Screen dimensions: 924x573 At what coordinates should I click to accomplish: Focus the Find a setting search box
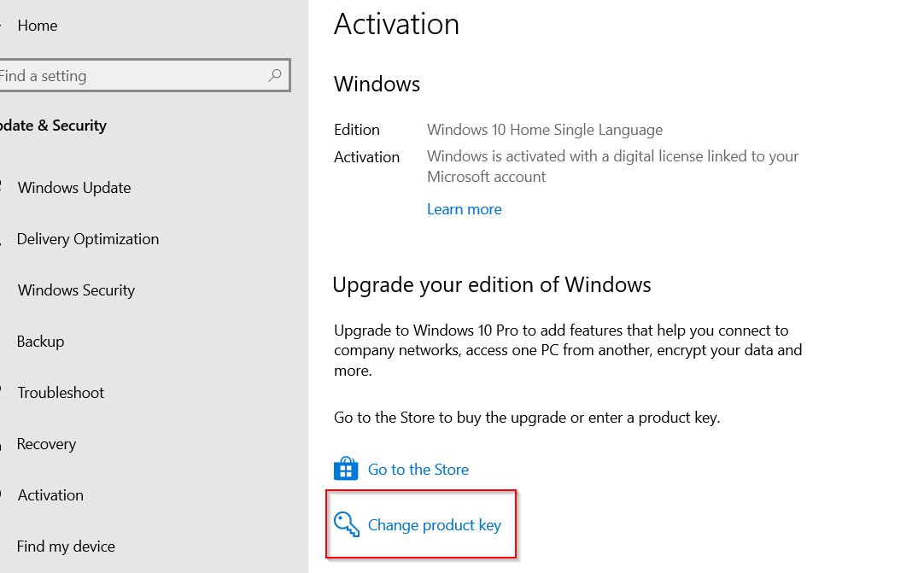144,75
